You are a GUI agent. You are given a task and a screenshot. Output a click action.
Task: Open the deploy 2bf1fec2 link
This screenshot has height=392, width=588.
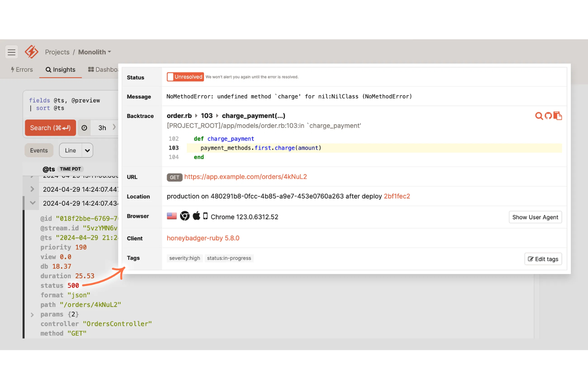[397, 196]
